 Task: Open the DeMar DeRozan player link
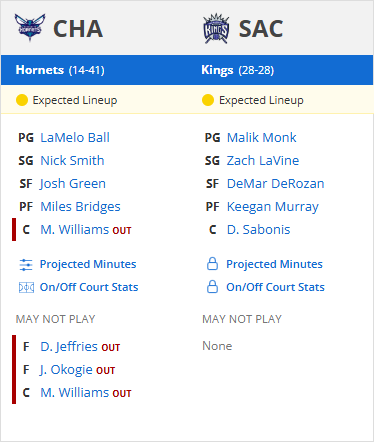click(276, 184)
